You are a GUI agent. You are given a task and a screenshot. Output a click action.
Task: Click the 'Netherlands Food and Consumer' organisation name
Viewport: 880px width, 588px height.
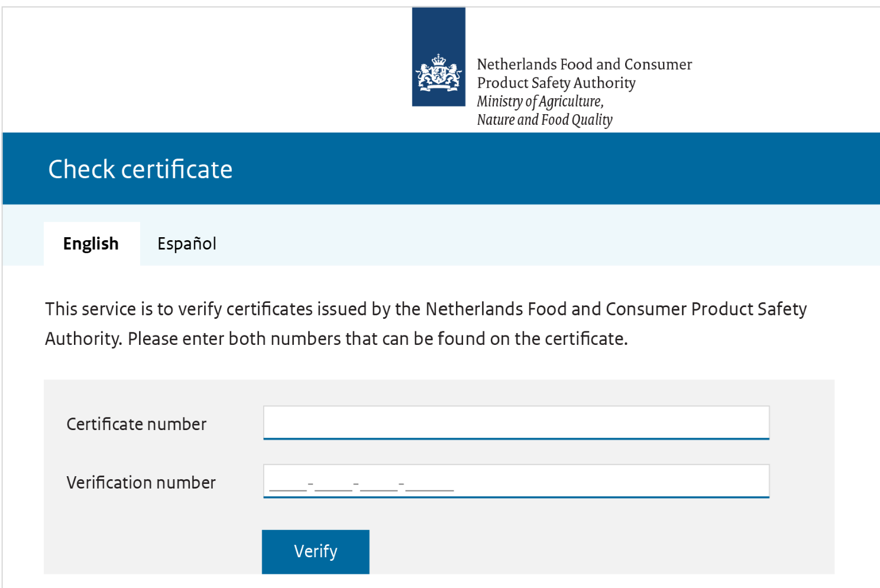[x=584, y=64]
